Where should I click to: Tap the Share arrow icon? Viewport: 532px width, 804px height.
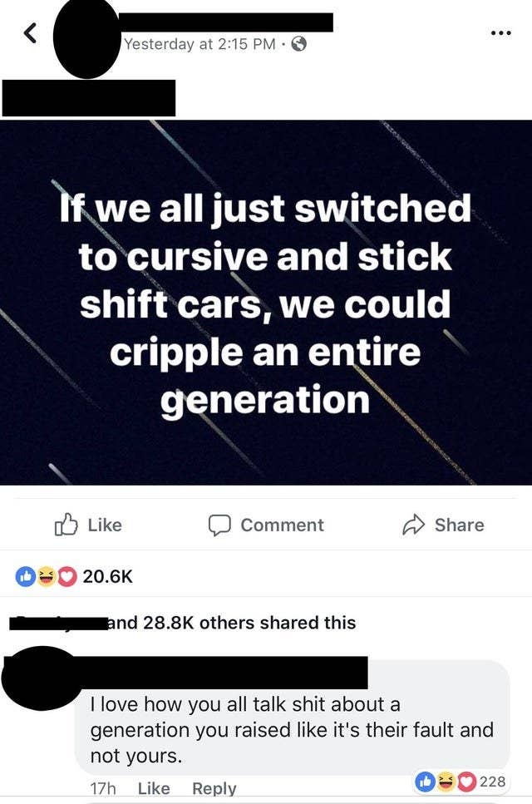coord(414,525)
